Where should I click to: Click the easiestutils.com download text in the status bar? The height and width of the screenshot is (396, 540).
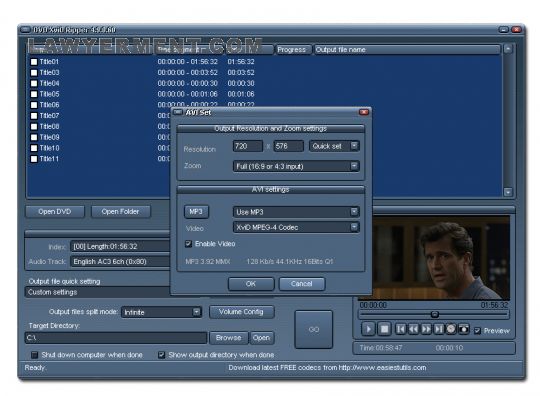[x=327, y=368]
